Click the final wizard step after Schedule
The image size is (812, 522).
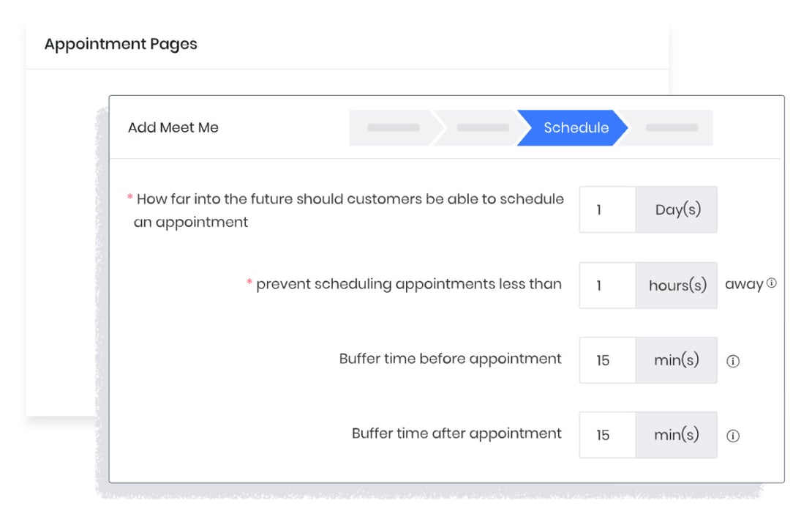pyautogui.click(x=670, y=127)
